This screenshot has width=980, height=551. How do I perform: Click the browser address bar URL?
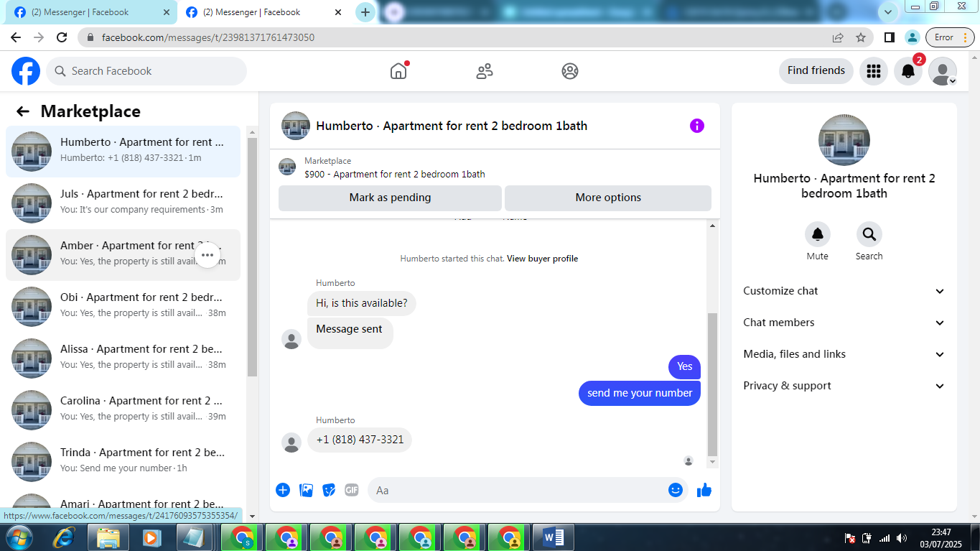208,37
